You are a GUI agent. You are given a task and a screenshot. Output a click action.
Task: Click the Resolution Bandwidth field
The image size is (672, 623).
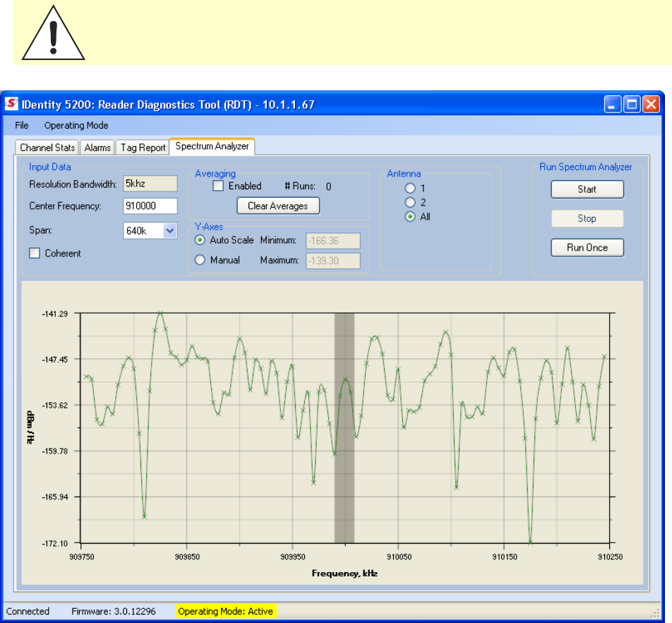tap(150, 184)
